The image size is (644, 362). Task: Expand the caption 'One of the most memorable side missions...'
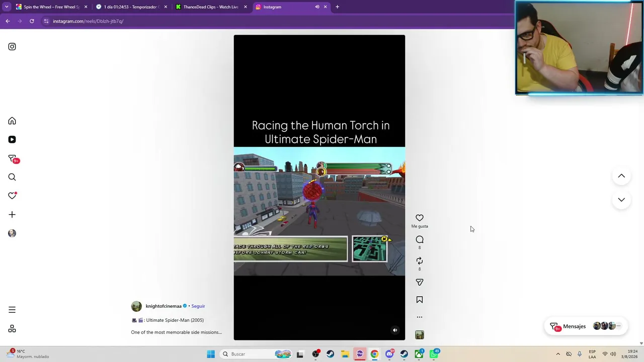(x=176, y=332)
